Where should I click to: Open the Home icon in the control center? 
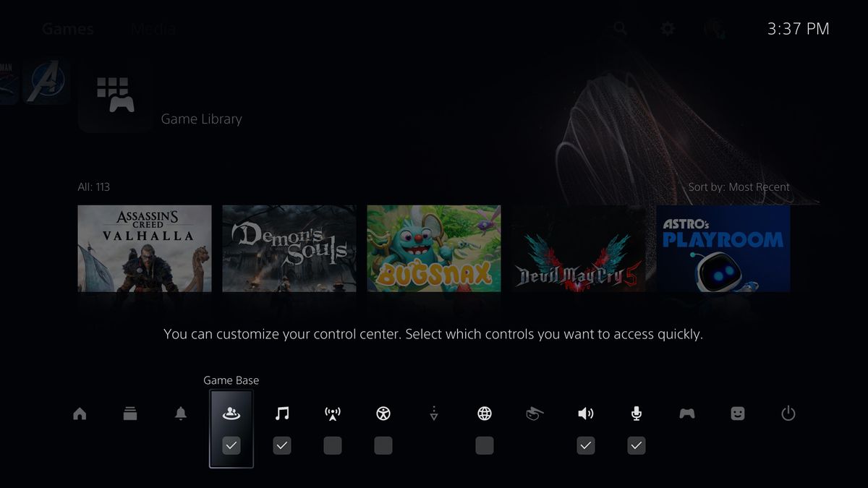pyautogui.click(x=80, y=413)
